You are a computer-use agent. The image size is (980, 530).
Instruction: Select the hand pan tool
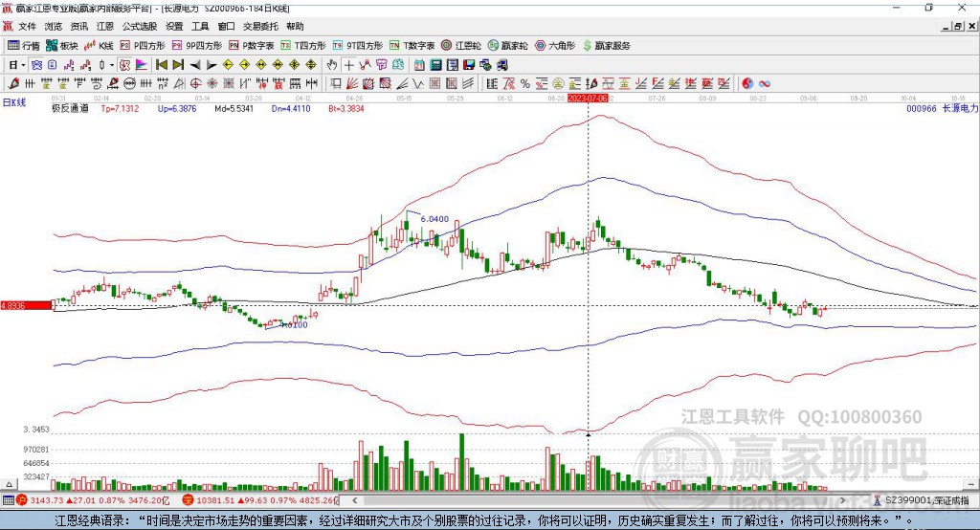point(332,65)
